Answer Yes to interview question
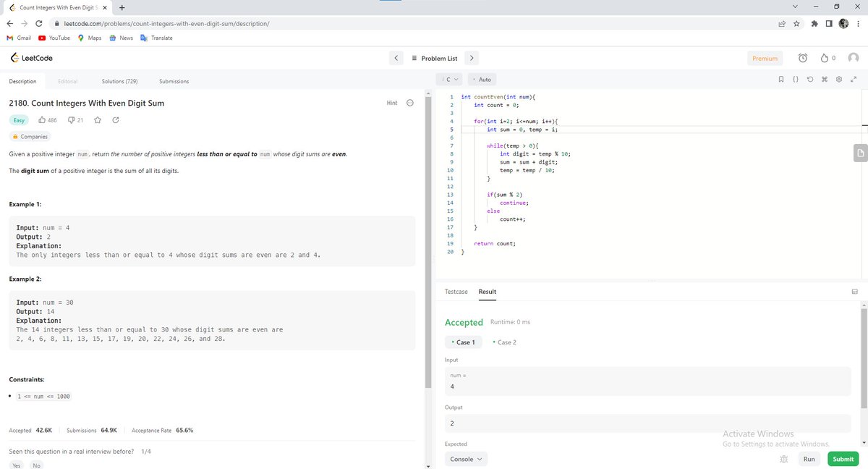 coord(15,465)
